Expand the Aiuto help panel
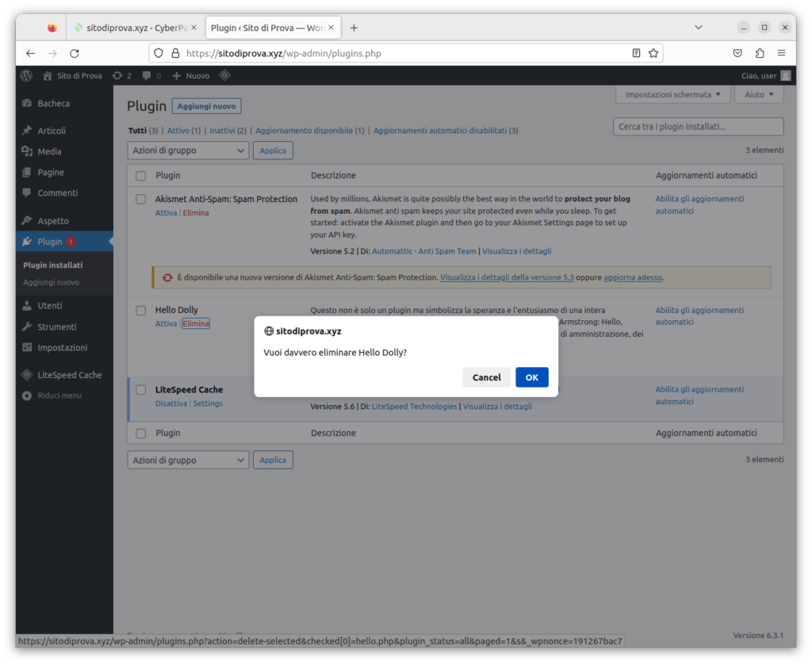Viewport: 812px width, 665px height. 759,94
